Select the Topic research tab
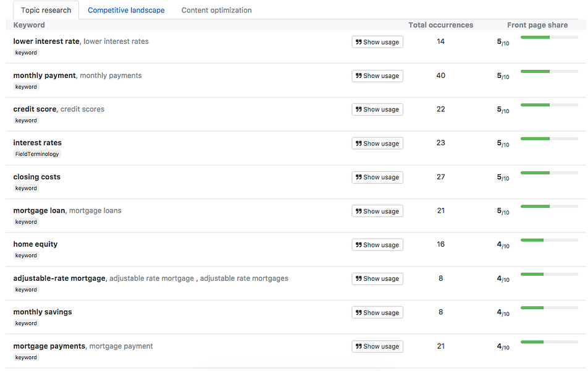Image resolution: width=588 pixels, height=371 pixels. (45, 10)
